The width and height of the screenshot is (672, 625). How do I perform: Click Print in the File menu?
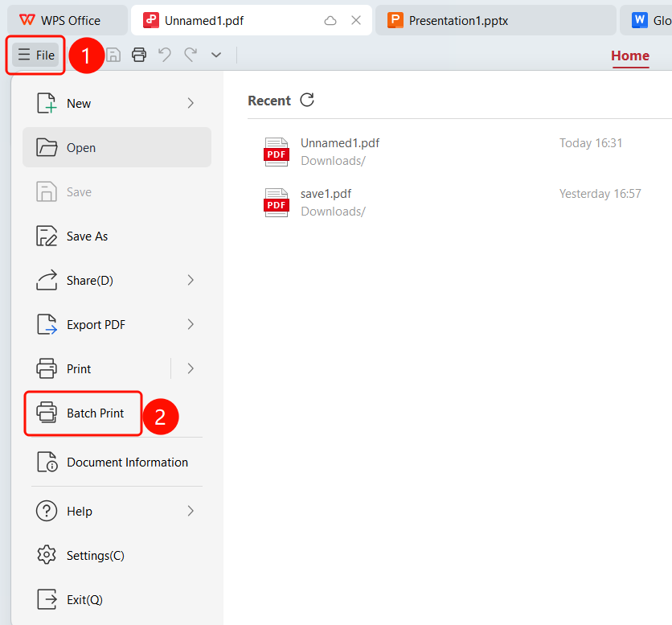pyautogui.click(x=96, y=369)
